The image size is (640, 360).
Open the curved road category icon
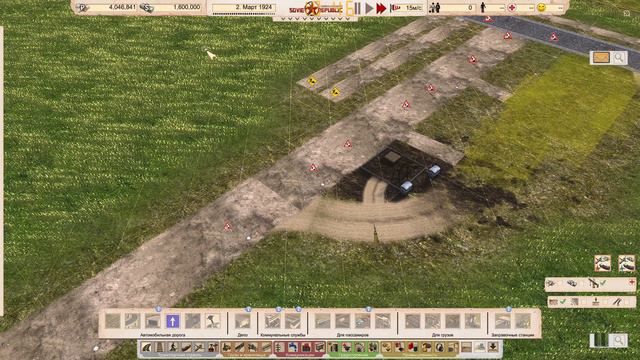(x=147, y=348)
